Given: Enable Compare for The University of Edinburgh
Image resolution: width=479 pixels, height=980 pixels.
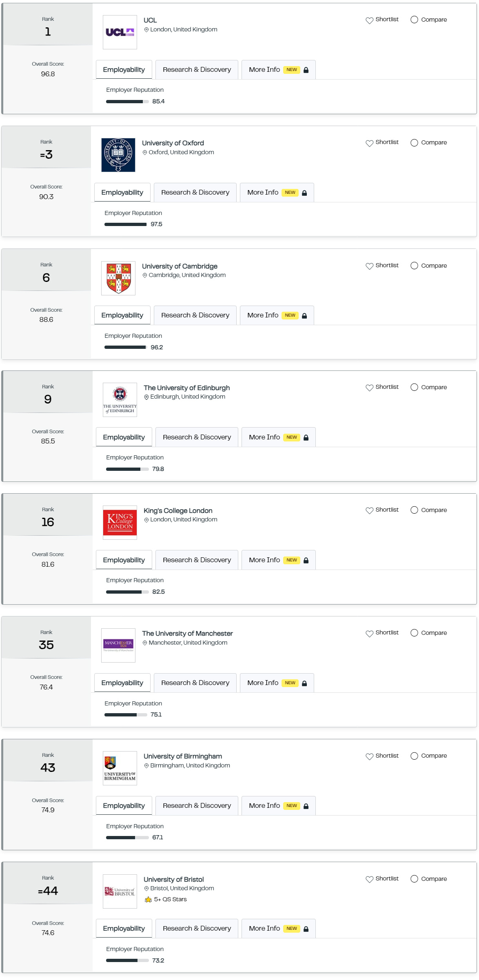Looking at the screenshot, I should click(414, 387).
